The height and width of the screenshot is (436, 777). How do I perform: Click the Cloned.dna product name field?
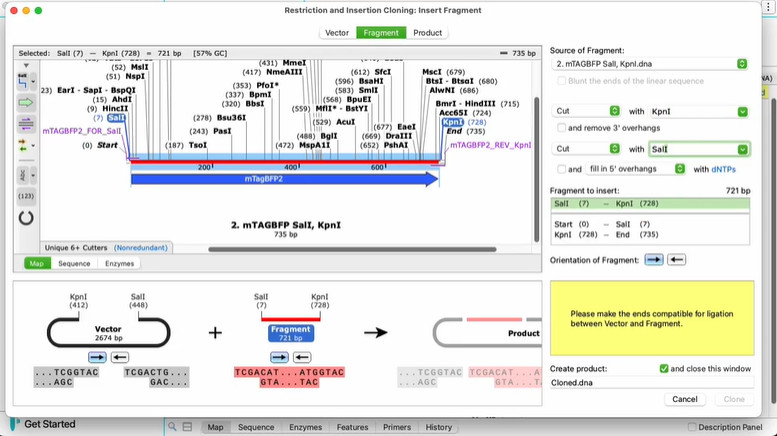pos(652,382)
